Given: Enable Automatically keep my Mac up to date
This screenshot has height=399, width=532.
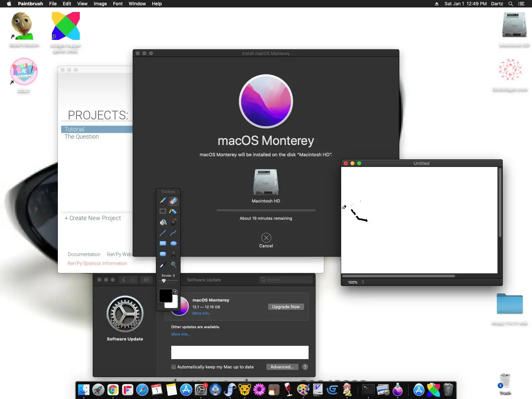Looking at the screenshot, I should click(x=174, y=367).
